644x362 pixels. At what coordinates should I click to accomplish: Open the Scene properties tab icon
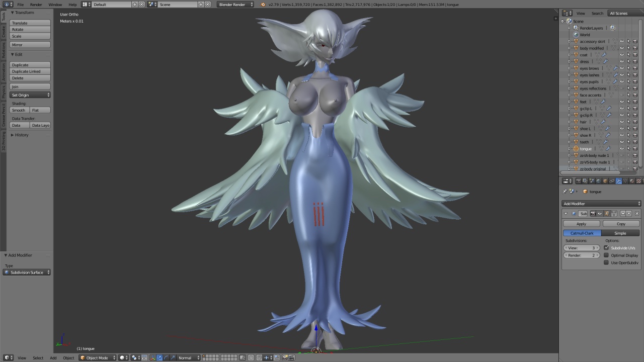[592, 181]
